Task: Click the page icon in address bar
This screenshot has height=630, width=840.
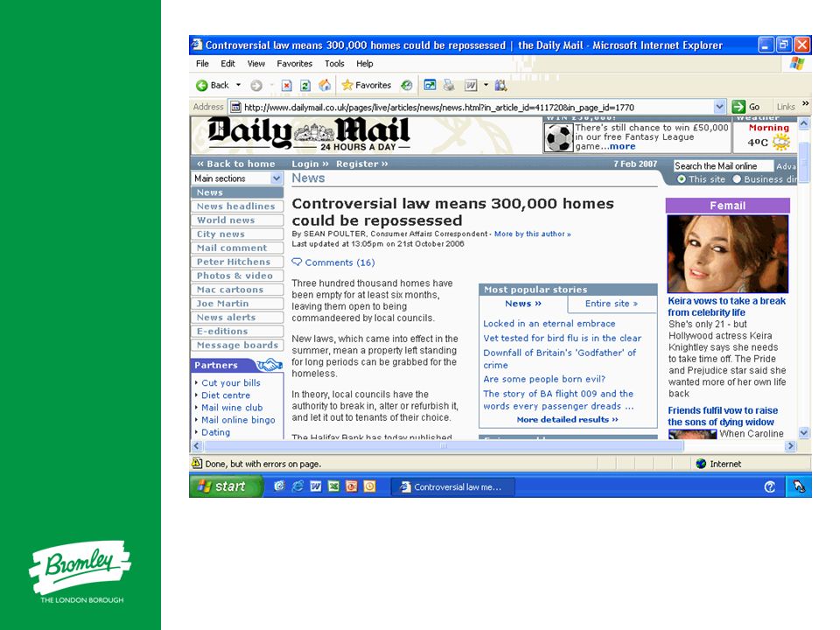Action: point(235,107)
